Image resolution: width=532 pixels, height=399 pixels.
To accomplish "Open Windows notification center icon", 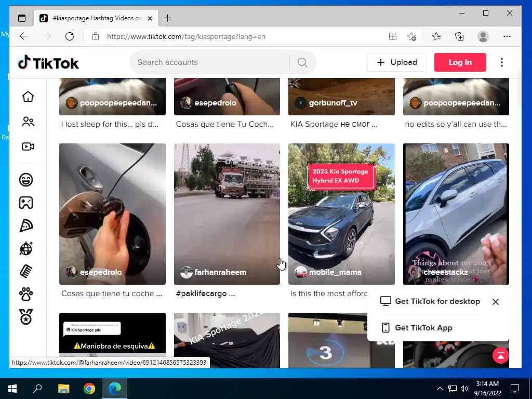I will [x=515, y=389].
